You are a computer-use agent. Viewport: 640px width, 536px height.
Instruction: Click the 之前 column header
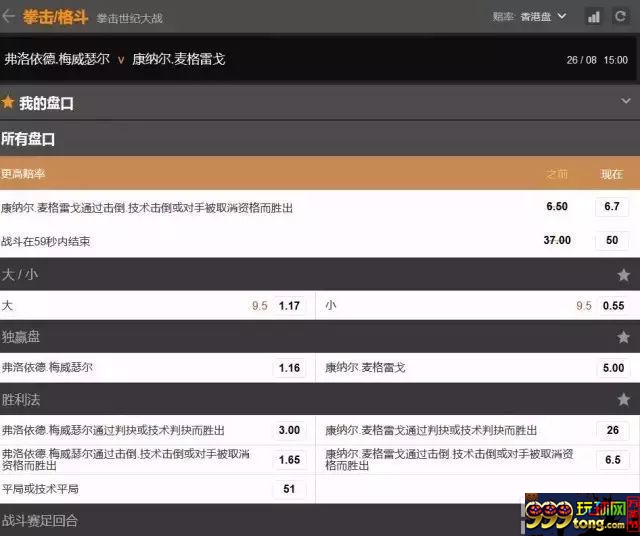(x=556, y=174)
